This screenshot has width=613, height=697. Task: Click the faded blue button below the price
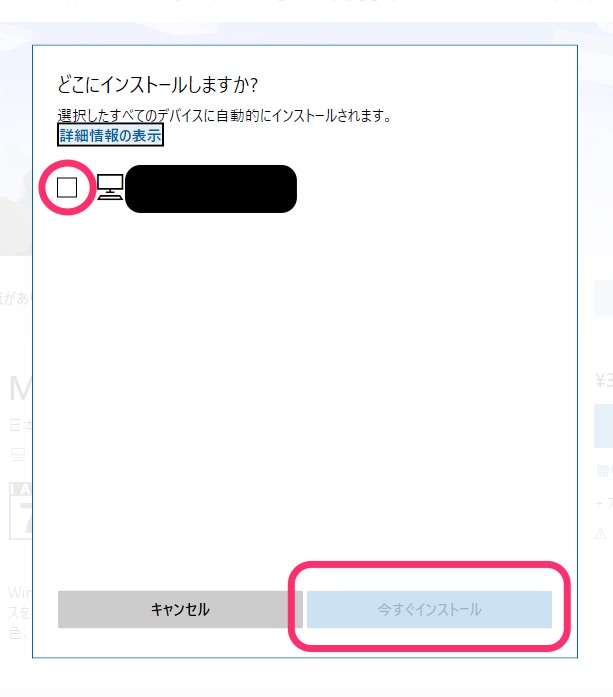[604, 425]
